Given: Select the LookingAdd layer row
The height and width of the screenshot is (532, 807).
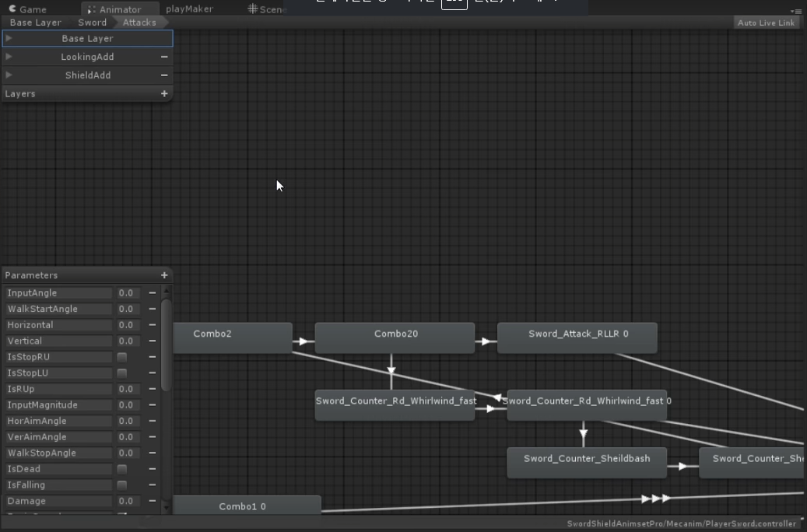Looking at the screenshot, I should point(87,57).
